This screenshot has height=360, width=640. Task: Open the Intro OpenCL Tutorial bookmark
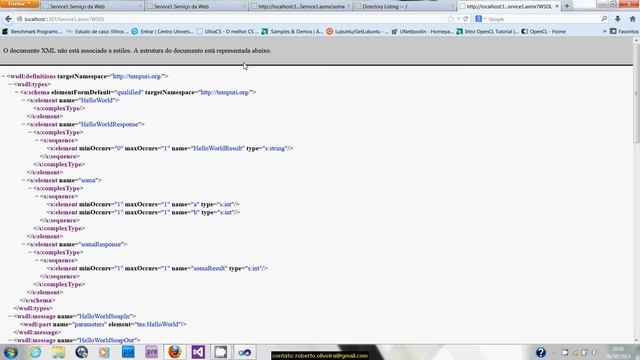(487, 31)
